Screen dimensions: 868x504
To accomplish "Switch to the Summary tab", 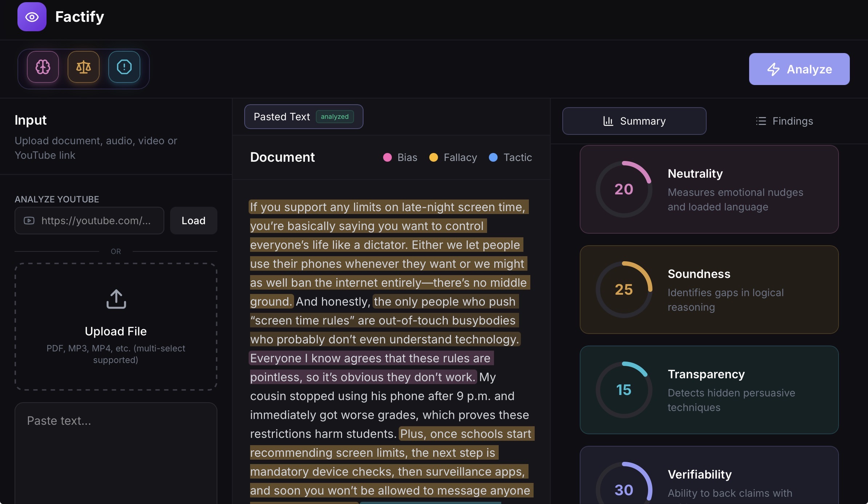I will coord(634,121).
